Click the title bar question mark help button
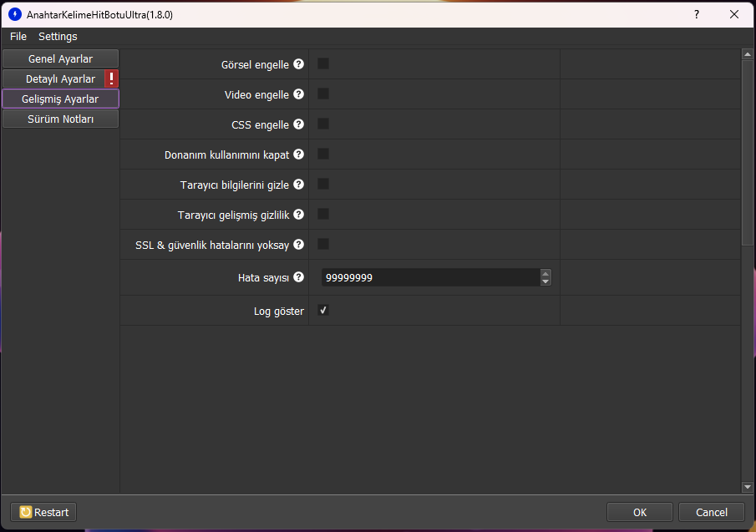Viewport: 756px width, 532px height. pos(697,14)
